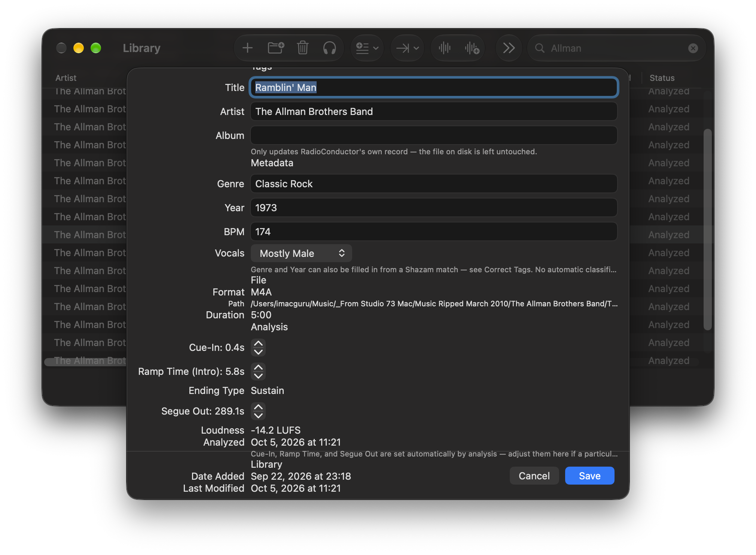
Task: Click the empty Album field
Action: pos(434,136)
